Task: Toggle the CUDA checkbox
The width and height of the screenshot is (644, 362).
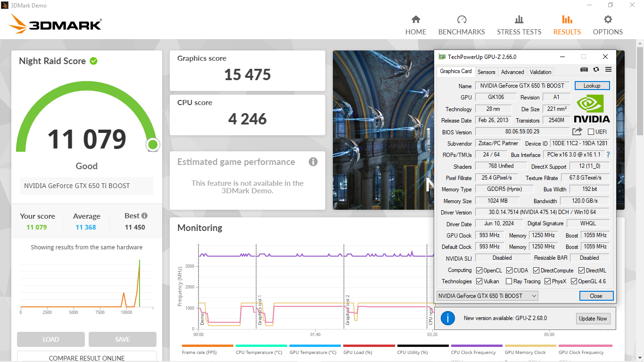Action: pyautogui.click(x=510, y=271)
